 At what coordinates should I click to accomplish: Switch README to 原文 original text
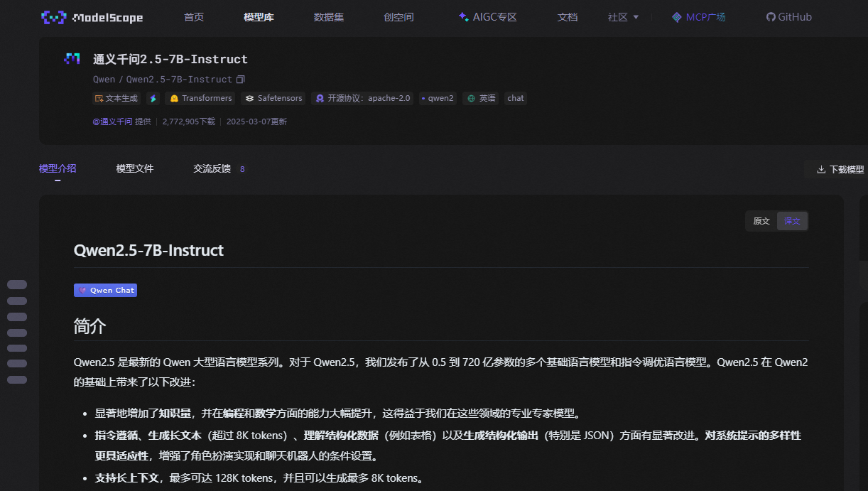[x=761, y=221]
